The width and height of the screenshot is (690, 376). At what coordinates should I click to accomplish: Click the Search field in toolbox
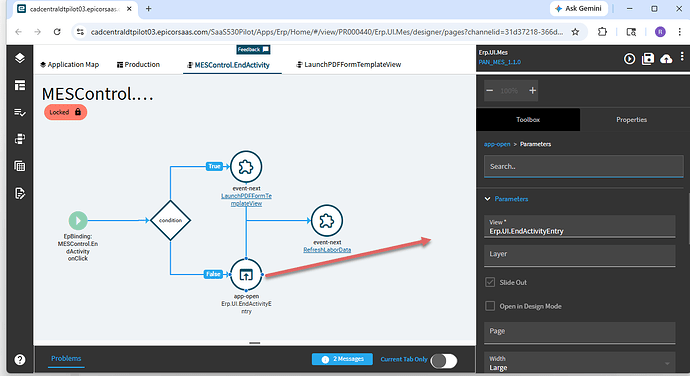coord(584,166)
